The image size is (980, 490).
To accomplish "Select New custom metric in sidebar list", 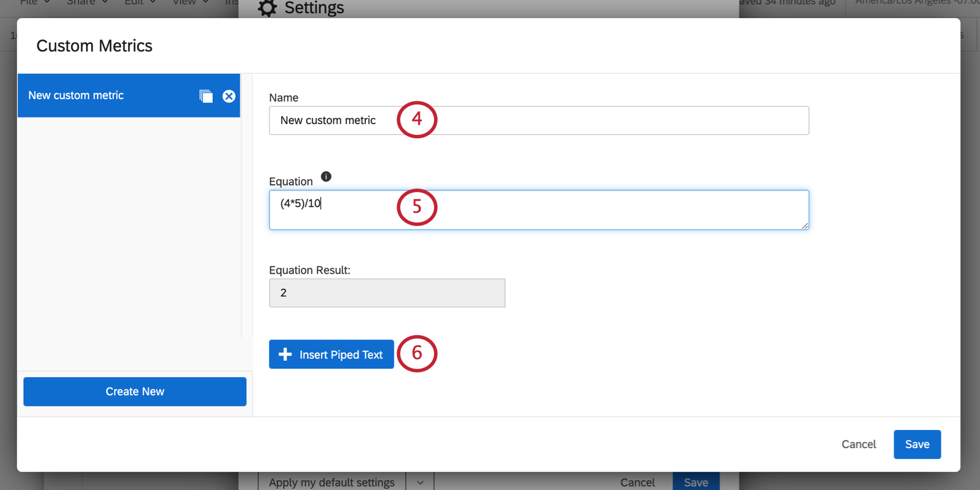I will click(104, 96).
